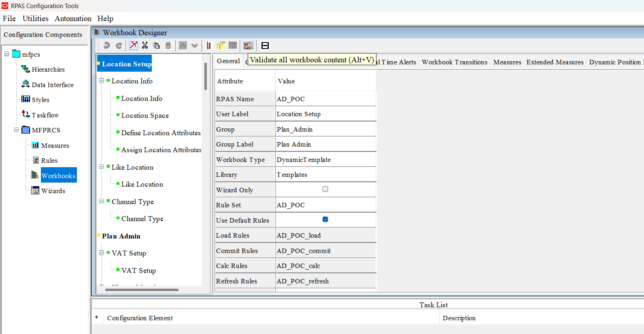The image size is (644, 334).
Task: Click the Undo toolbar icon
Action: coord(106,45)
